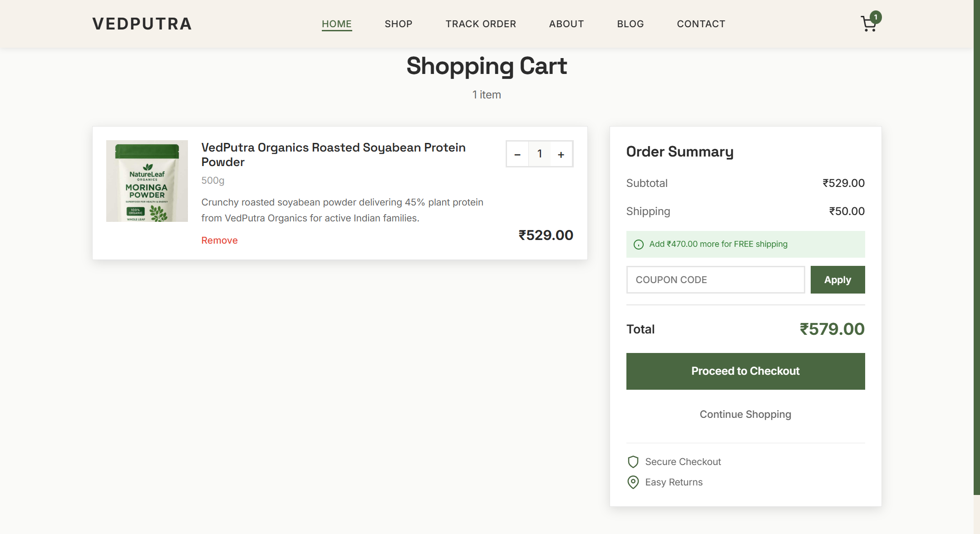
Task: Click the cart item count badge
Action: [876, 17]
